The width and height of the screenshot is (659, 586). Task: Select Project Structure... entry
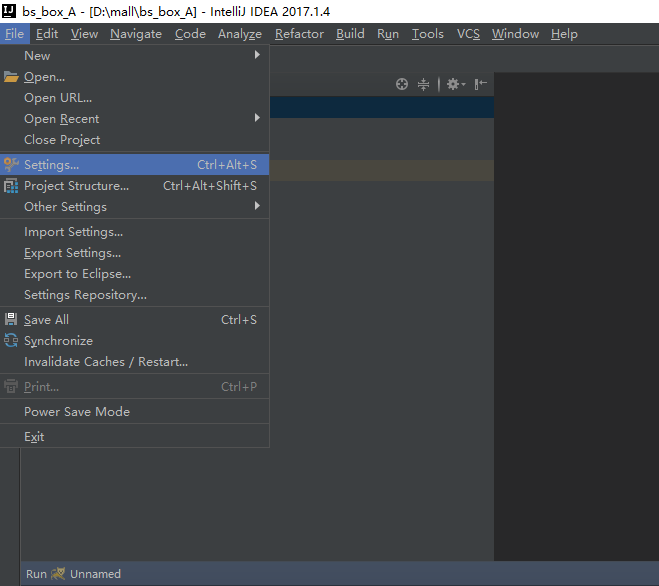pyautogui.click(x=134, y=186)
